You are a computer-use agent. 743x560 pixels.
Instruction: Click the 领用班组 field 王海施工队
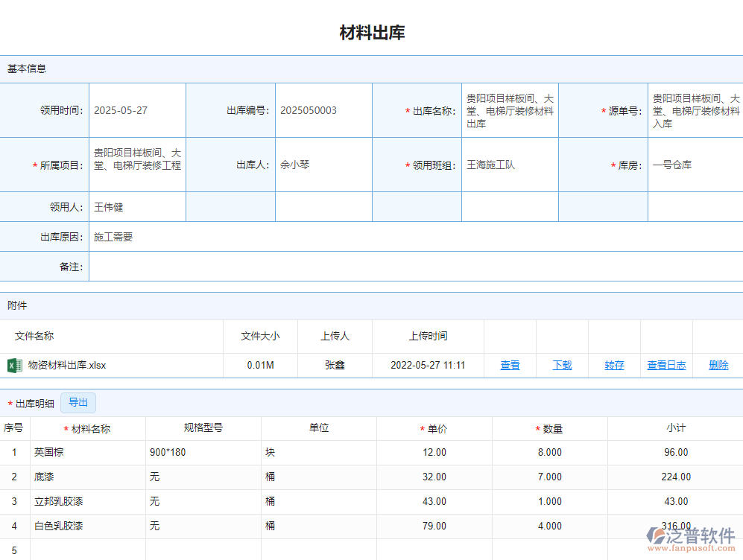510,165
